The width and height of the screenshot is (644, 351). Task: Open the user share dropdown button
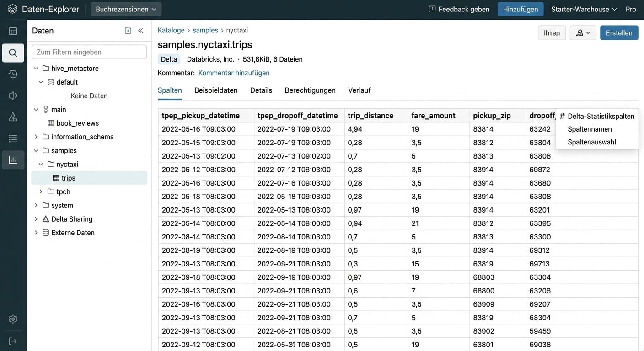pyautogui.click(x=583, y=33)
